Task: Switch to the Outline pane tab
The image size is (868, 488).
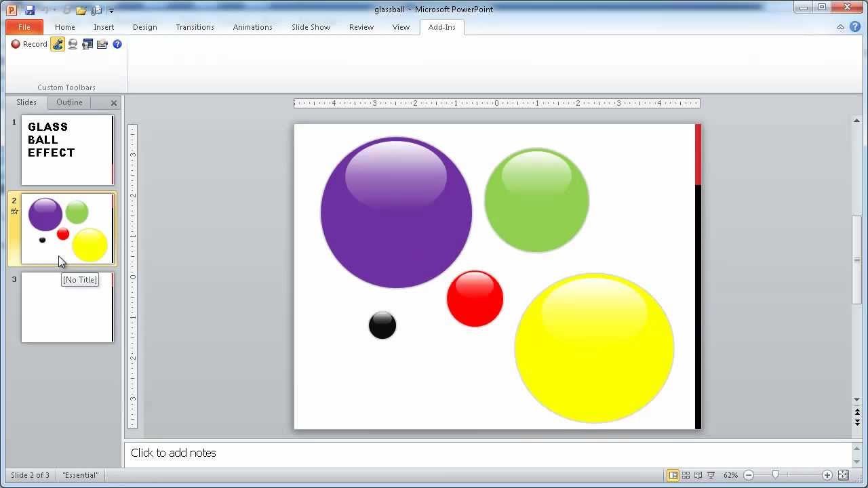Action: (69, 102)
